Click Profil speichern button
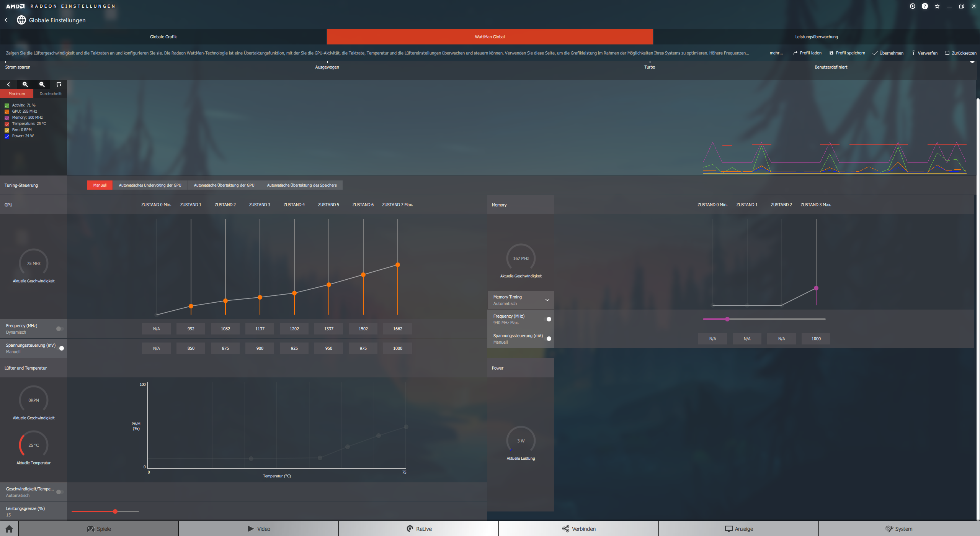Viewport: 980px width, 536px height. click(847, 53)
